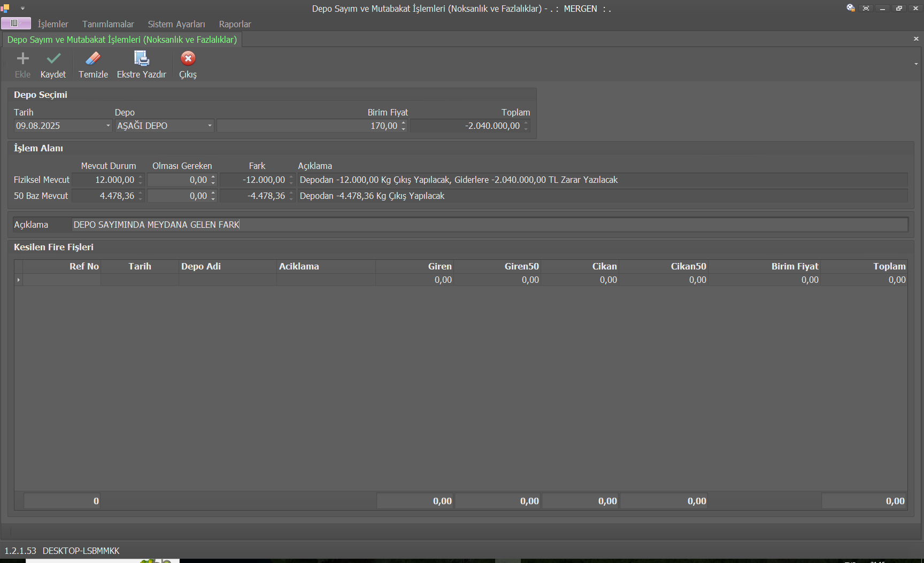Click the Kaydet checkmark icon
Image resolution: width=924 pixels, height=563 pixels.
[x=53, y=59]
